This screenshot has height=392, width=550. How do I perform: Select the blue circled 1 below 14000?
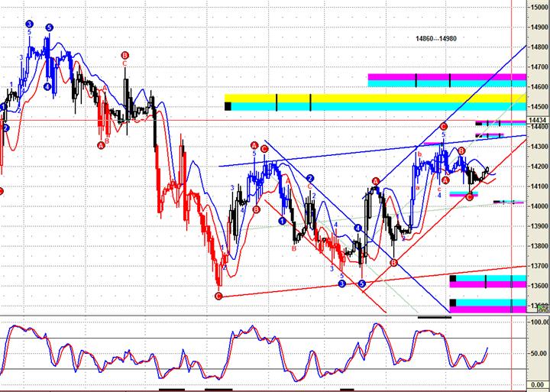click(x=282, y=221)
